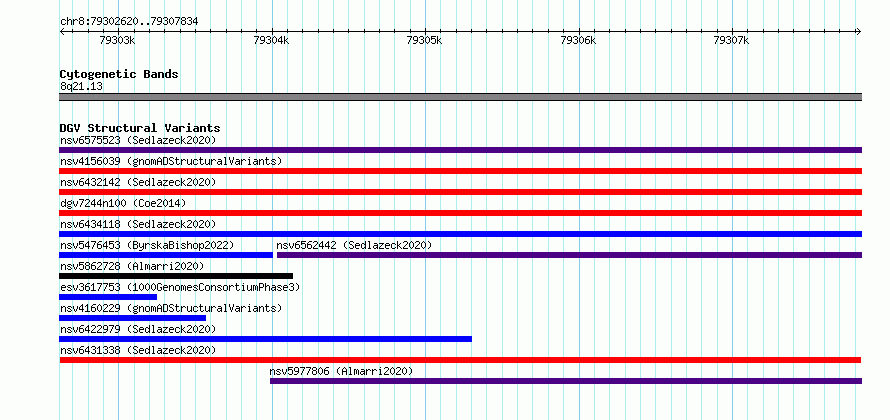Click the nsv4156039 red variant bar
The image size is (890, 420).
[x=460, y=171]
